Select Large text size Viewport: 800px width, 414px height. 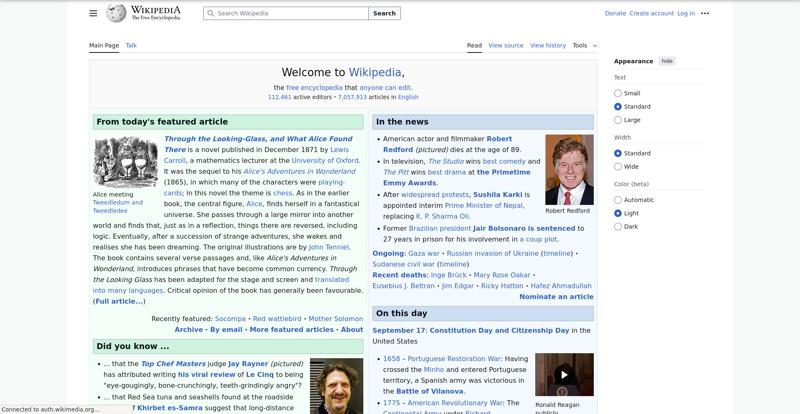(618, 120)
